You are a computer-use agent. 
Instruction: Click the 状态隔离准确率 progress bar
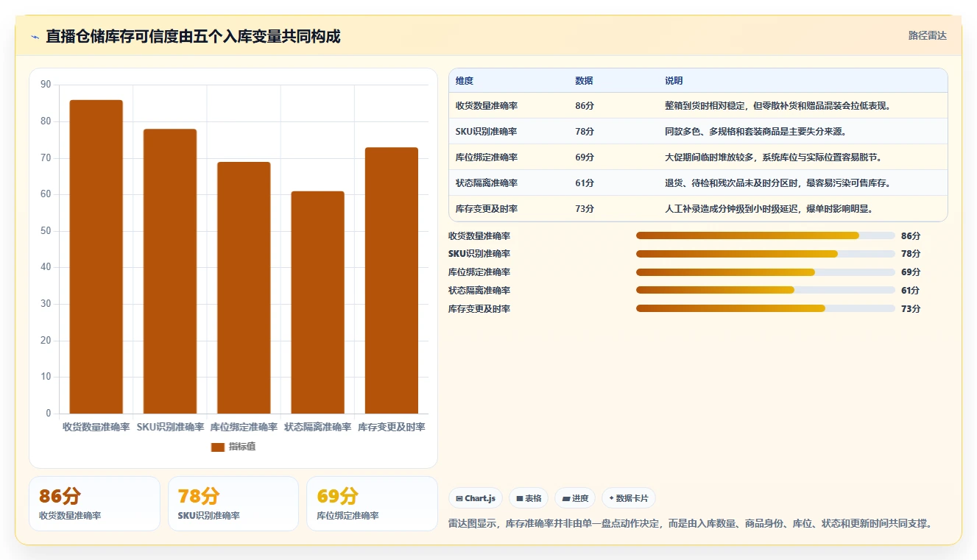pyautogui.click(x=766, y=290)
